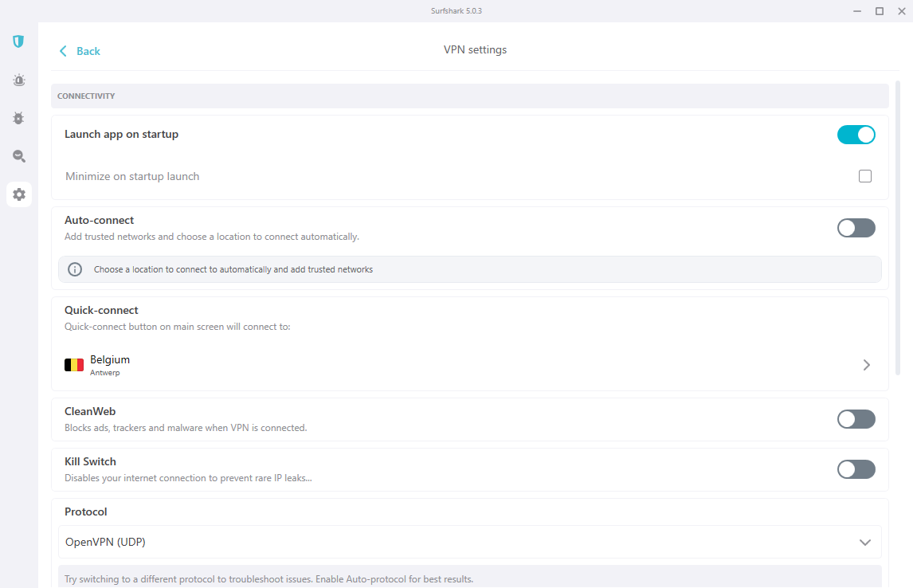Open the Alert siren icon in sidebar
The image size is (913, 588).
[x=18, y=80]
